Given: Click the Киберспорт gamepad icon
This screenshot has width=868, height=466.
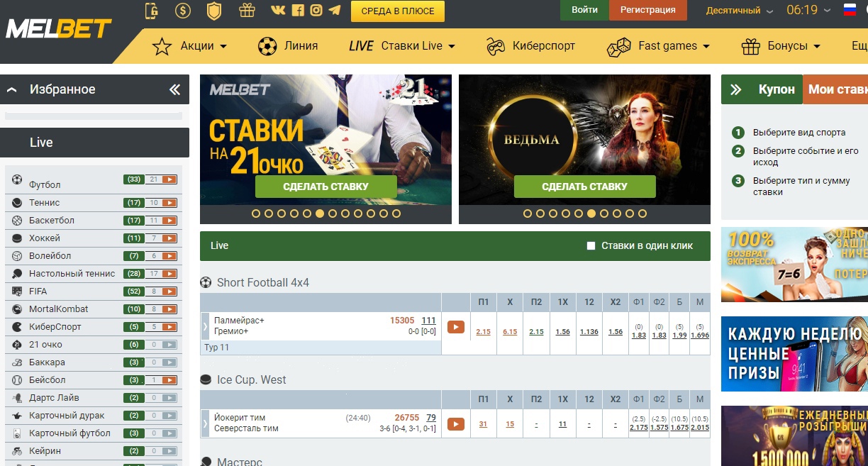Looking at the screenshot, I should click(496, 46).
